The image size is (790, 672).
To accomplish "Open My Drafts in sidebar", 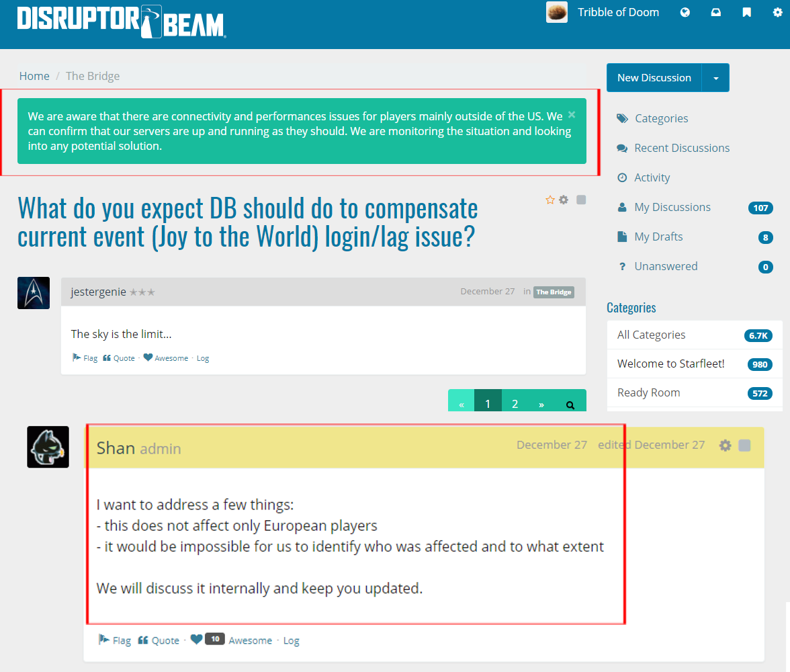I will pyautogui.click(x=658, y=237).
